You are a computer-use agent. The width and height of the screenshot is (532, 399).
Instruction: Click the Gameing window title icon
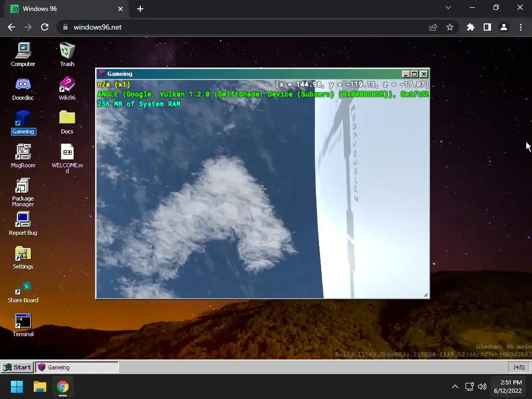(102, 74)
